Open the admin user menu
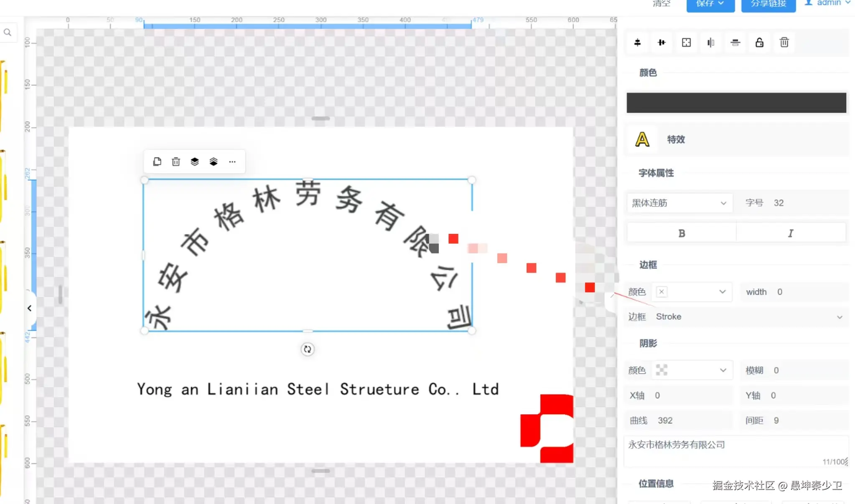Image resolution: width=855 pixels, height=504 pixels. point(827,3)
